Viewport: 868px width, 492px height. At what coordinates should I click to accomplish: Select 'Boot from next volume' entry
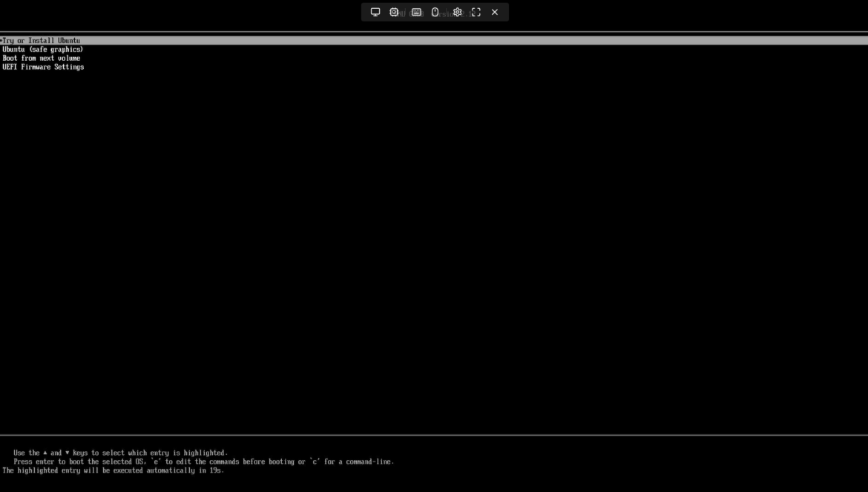click(42, 58)
